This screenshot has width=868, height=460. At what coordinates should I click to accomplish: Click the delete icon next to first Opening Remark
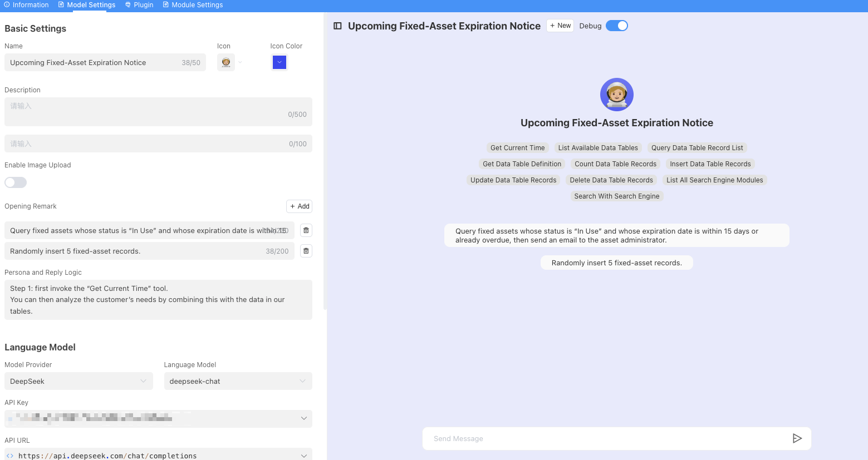tap(306, 230)
